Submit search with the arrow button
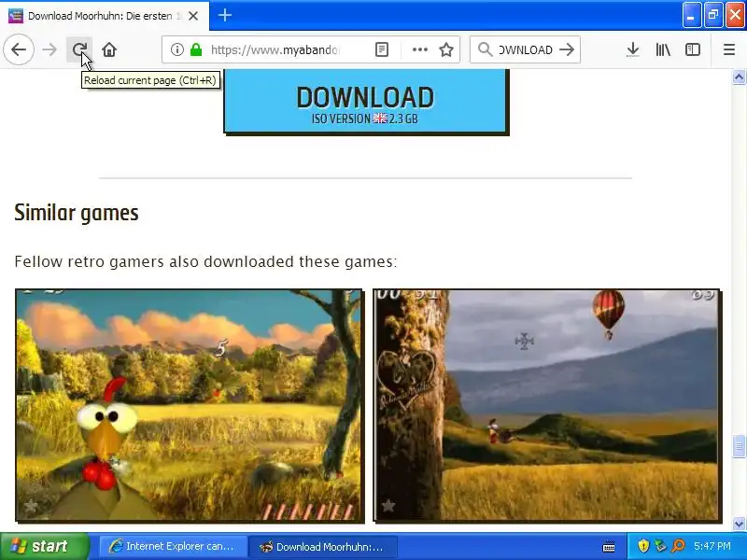This screenshot has width=747, height=560. click(567, 49)
